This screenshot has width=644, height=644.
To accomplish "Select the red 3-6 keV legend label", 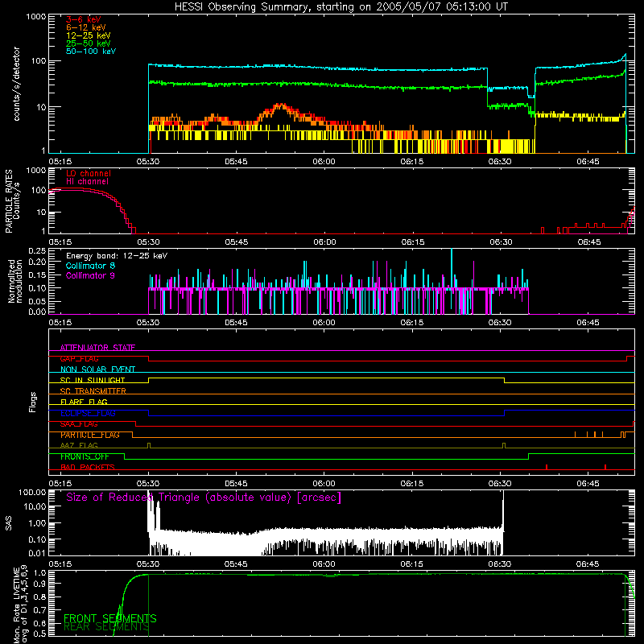I will (83, 19).
